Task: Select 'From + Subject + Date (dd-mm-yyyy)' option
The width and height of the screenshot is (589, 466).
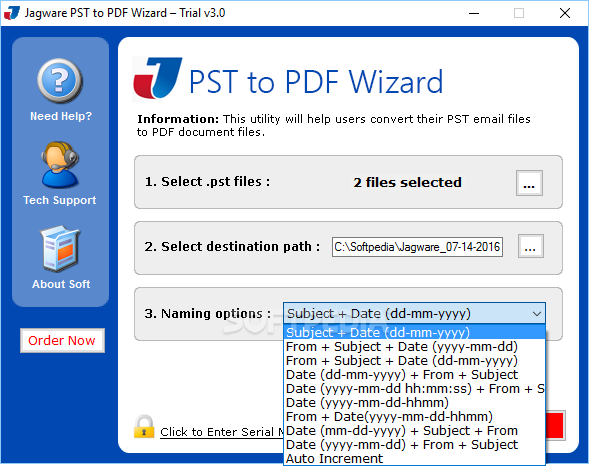Action: coord(414,360)
